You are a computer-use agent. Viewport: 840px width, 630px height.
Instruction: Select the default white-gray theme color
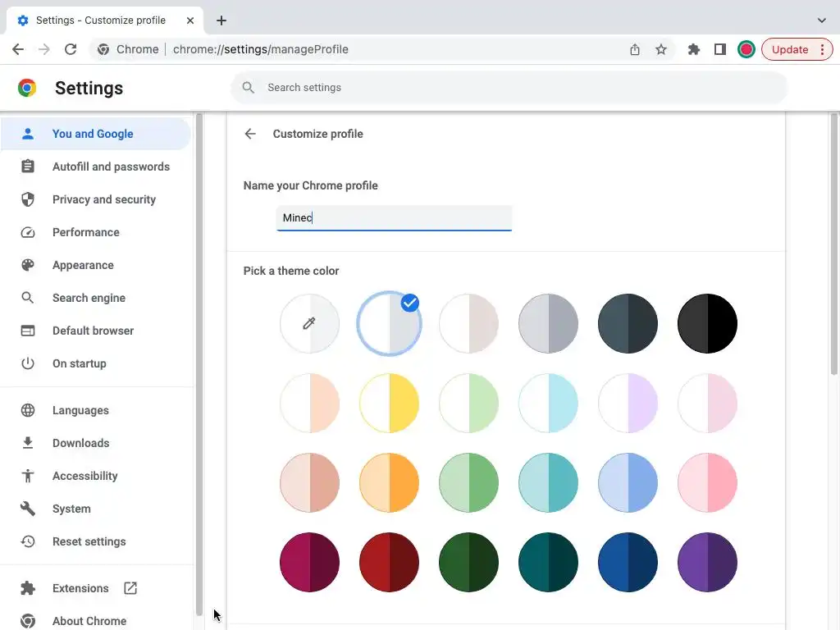coord(390,323)
